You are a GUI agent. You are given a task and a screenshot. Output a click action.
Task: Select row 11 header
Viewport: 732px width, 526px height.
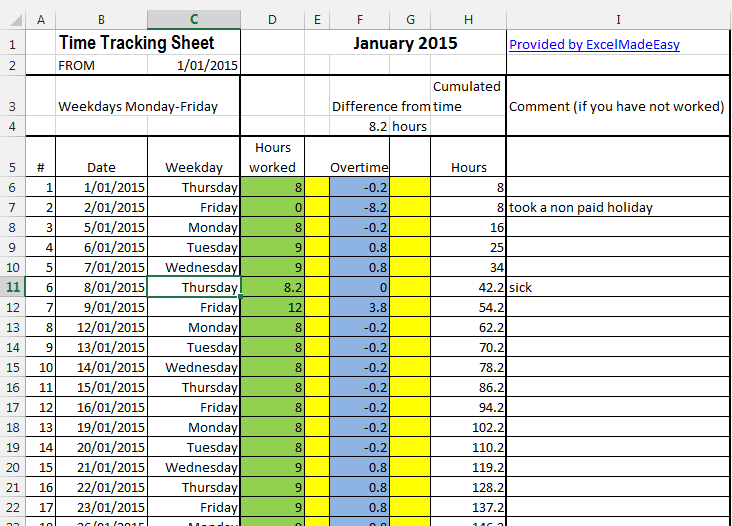click(x=12, y=287)
